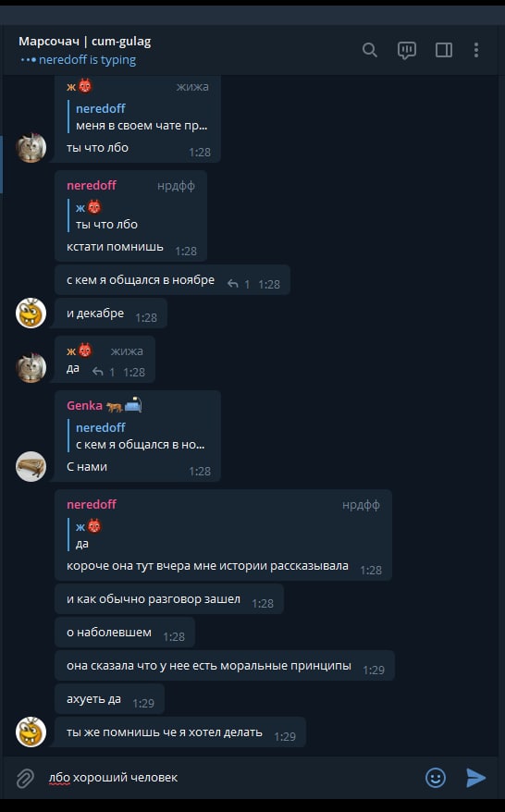Click the cat avatar beside 'ты что лбо'
The image size is (505, 812).
pos(31,148)
